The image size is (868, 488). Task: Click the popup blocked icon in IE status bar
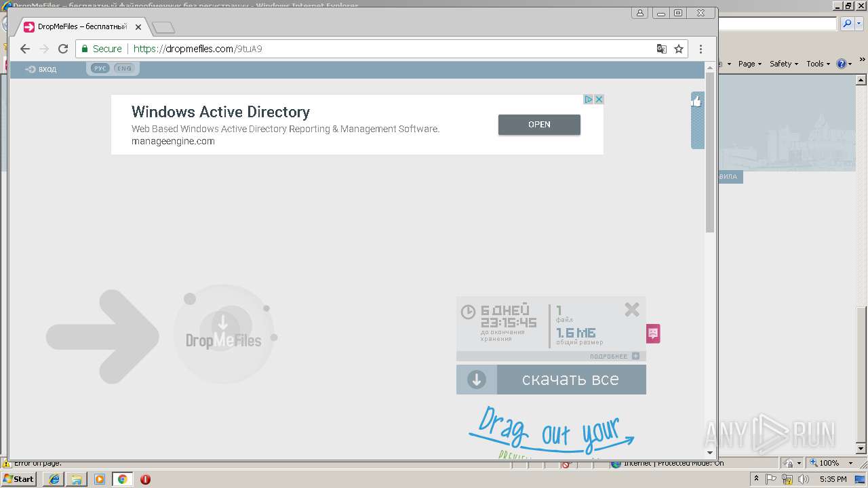point(567,464)
